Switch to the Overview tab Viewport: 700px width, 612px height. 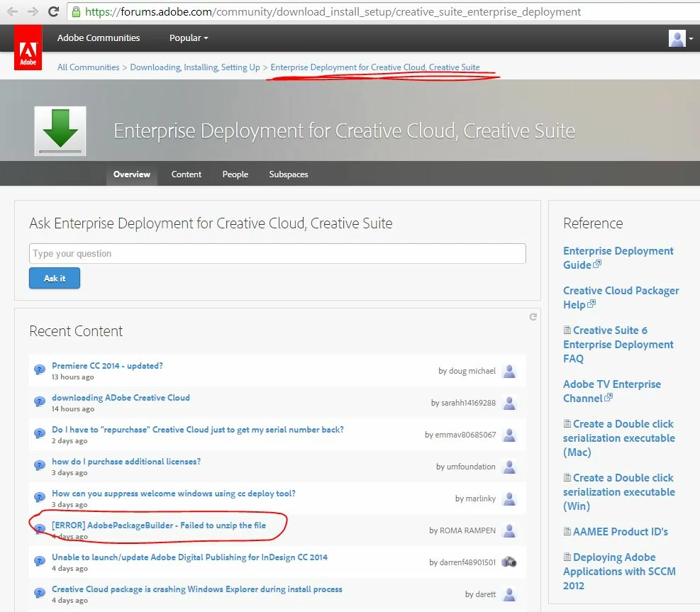pyautogui.click(x=132, y=174)
